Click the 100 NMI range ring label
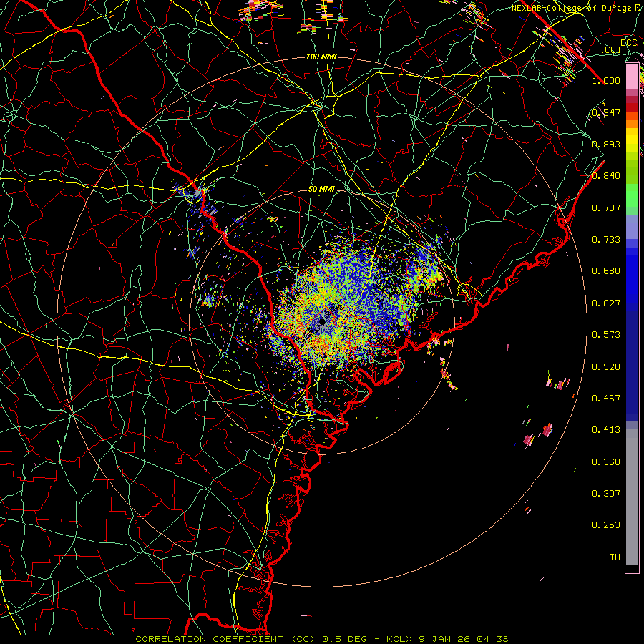The image size is (644, 644). [x=321, y=57]
